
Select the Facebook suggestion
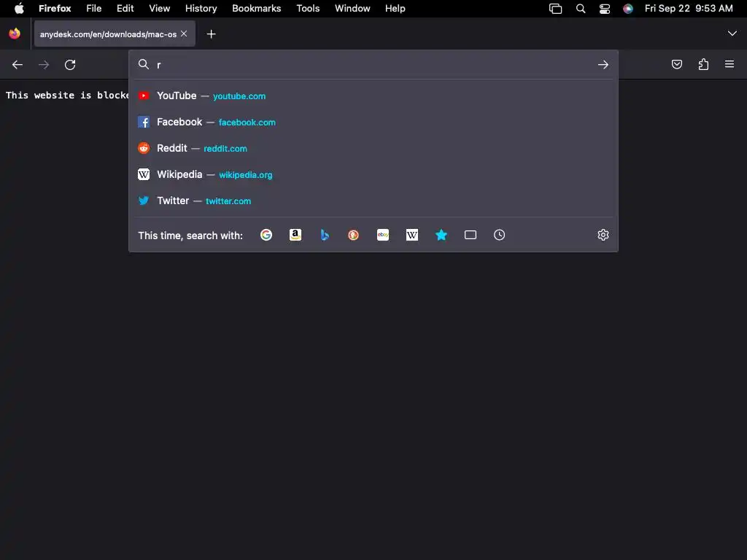(x=373, y=122)
